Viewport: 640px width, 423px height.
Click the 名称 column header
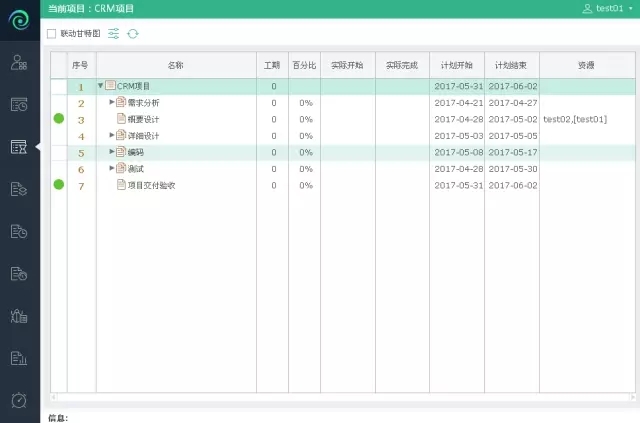176,65
